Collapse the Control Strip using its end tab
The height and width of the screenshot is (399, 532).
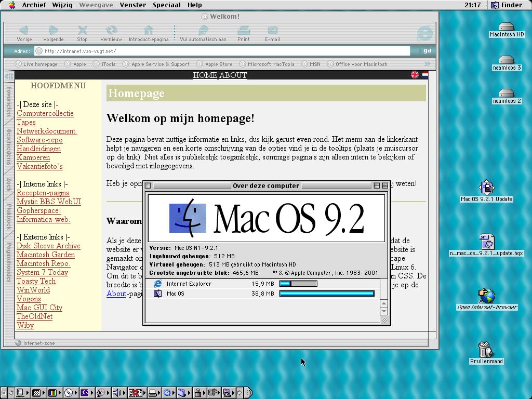click(248, 393)
